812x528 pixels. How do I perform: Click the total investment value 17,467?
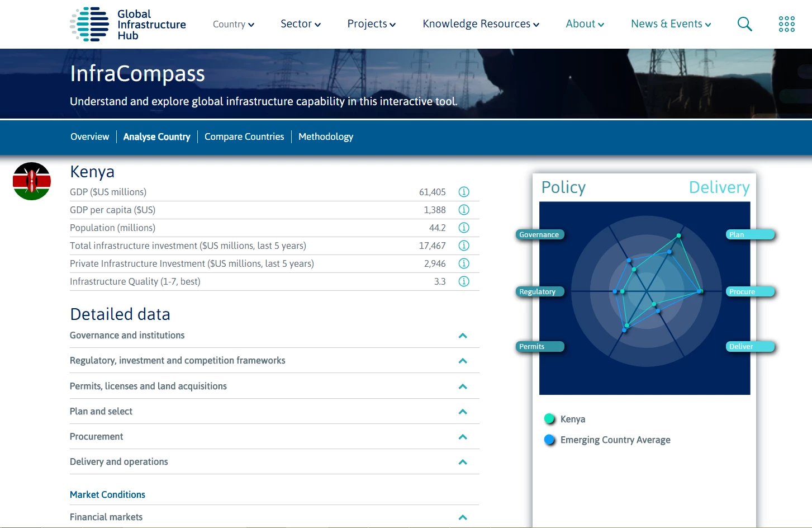click(x=433, y=246)
